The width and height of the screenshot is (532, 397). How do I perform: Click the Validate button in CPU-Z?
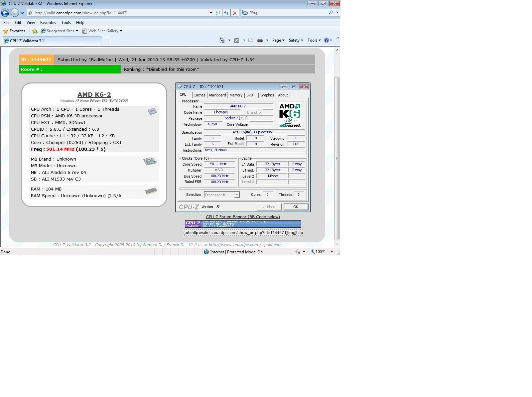coord(269,207)
